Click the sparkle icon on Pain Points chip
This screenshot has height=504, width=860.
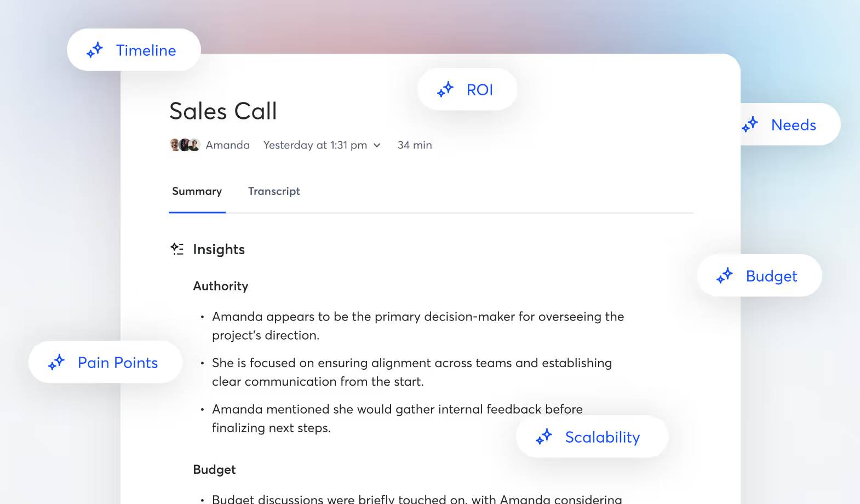56,362
